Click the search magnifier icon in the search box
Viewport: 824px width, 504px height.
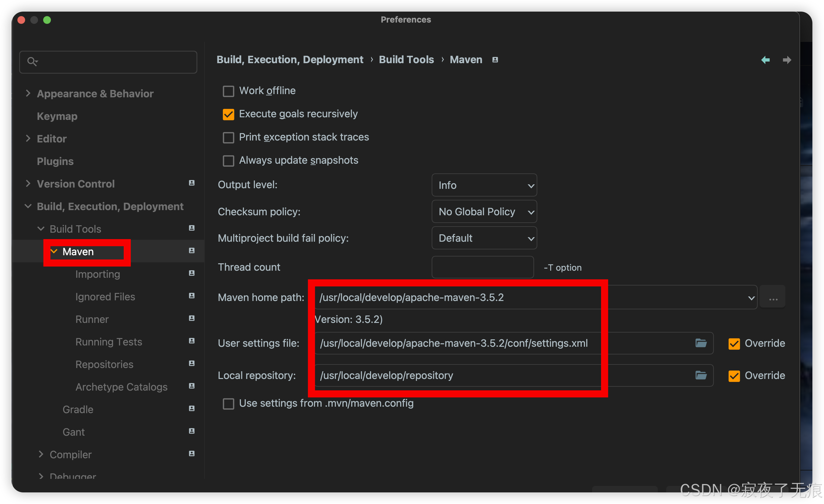[x=32, y=62]
